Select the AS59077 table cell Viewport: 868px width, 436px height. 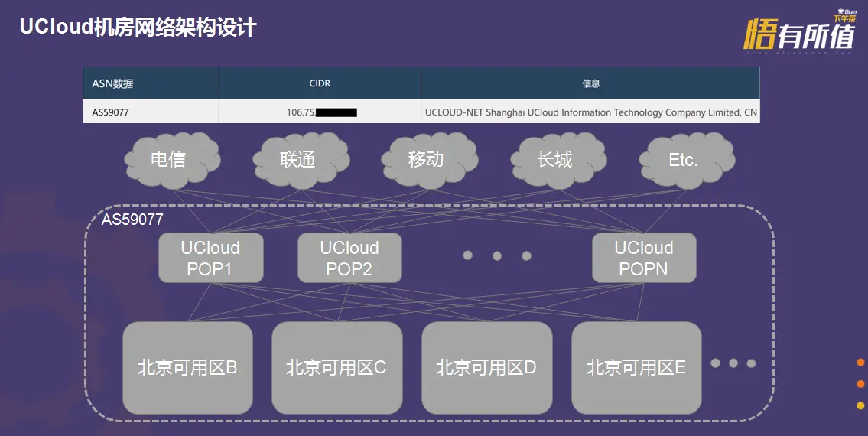pyautogui.click(x=151, y=112)
